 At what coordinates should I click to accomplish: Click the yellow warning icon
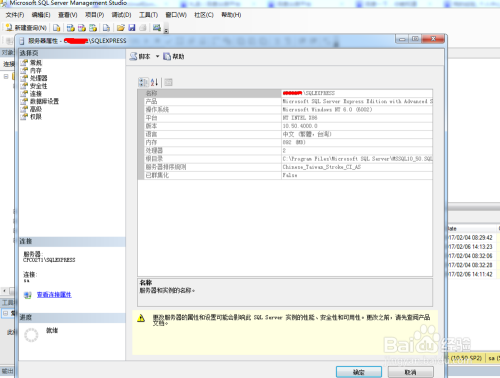coord(141,318)
